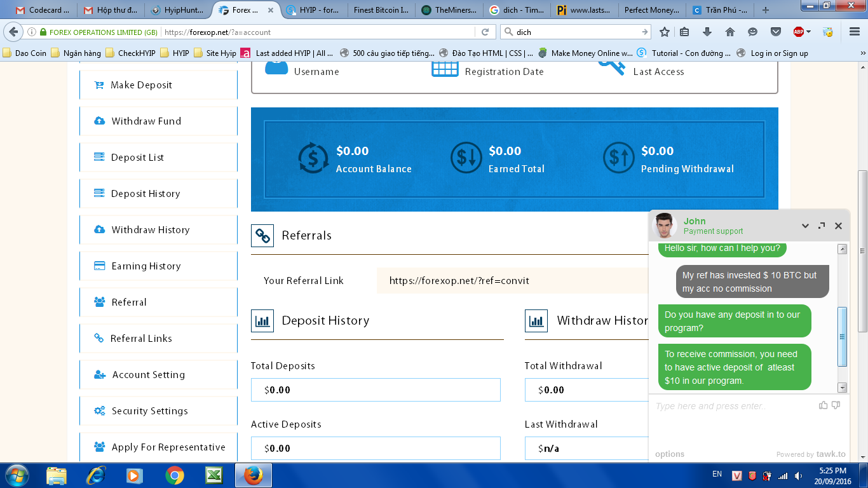Click the URL address bar

pyautogui.click(x=318, y=32)
